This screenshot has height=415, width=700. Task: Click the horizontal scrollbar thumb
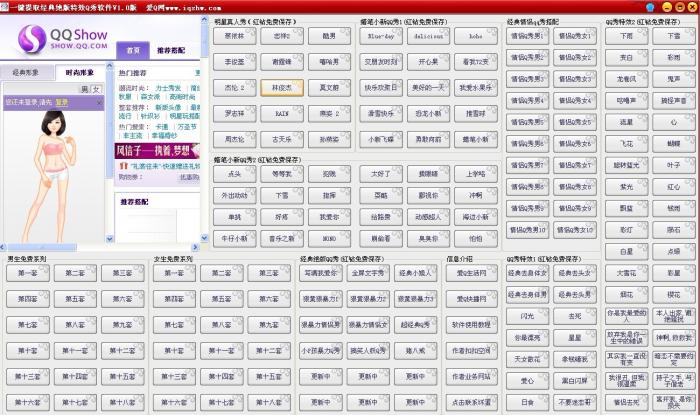coord(42,247)
